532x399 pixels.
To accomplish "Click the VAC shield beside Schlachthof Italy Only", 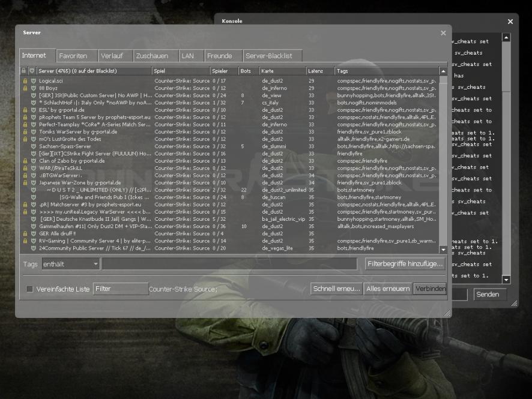I will (x=33, y=103).
